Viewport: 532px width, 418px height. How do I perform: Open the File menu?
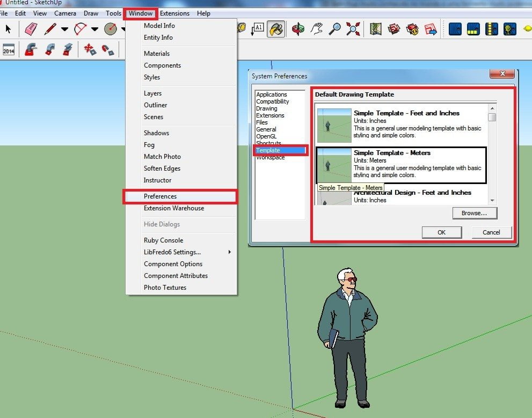(x=4, y=13)
